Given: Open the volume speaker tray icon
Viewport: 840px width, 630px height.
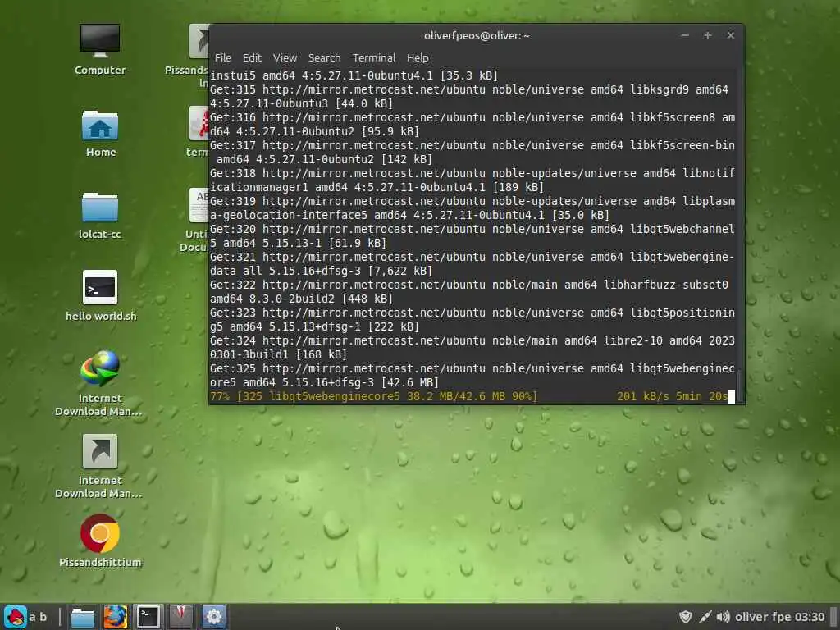Looking at the screenshot, I should pyautogui.click(x=724, y=617).
